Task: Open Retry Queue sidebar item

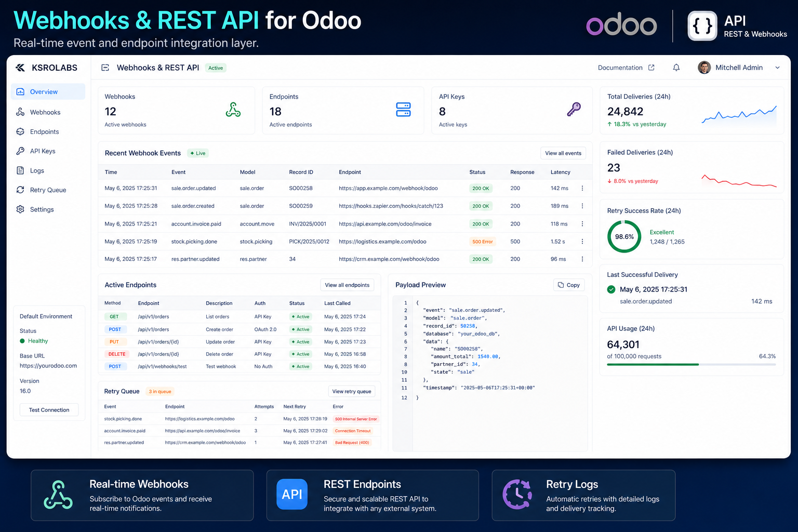Action: point(48,190)
